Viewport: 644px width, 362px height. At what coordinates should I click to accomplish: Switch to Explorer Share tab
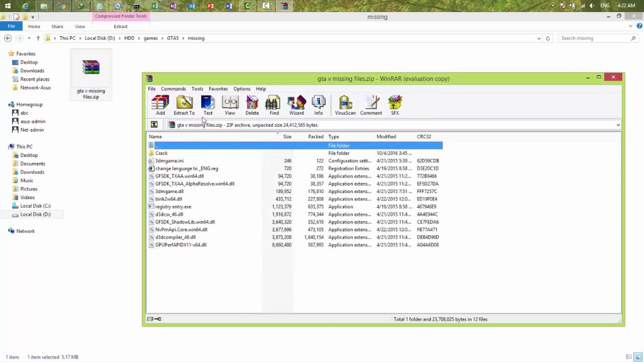(x=57, y=26)
